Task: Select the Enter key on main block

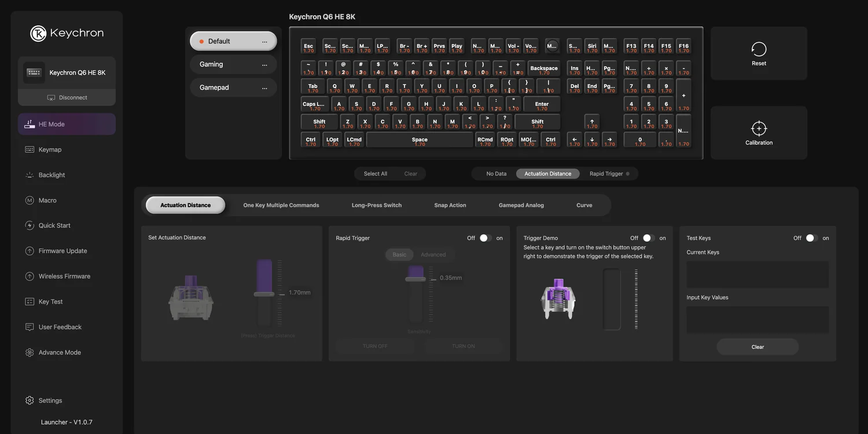Action: [x=542, y=105]
